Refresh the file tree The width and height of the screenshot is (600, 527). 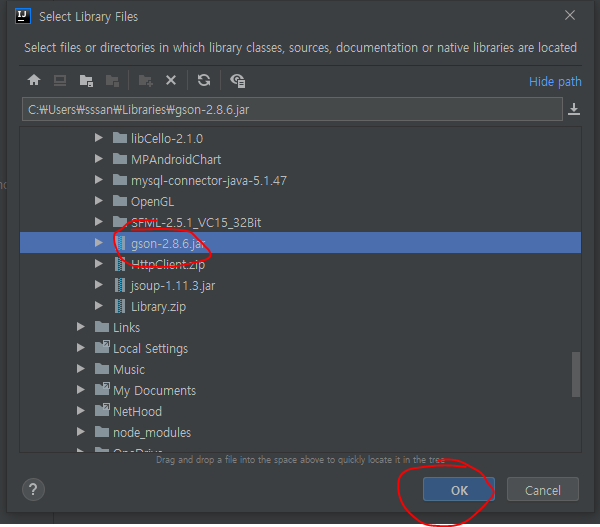click(x=204, y=80)
